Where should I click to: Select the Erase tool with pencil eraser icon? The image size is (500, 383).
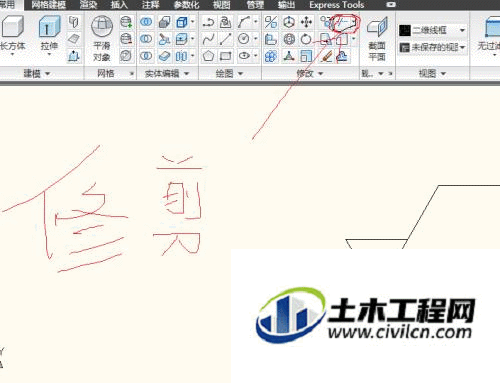[x=326, y=56]
